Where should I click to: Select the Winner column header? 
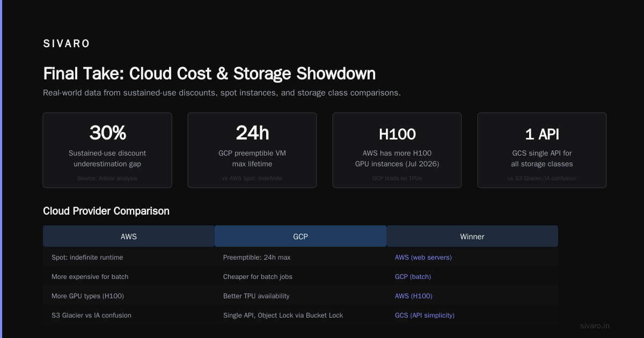[x=472, y=236]
